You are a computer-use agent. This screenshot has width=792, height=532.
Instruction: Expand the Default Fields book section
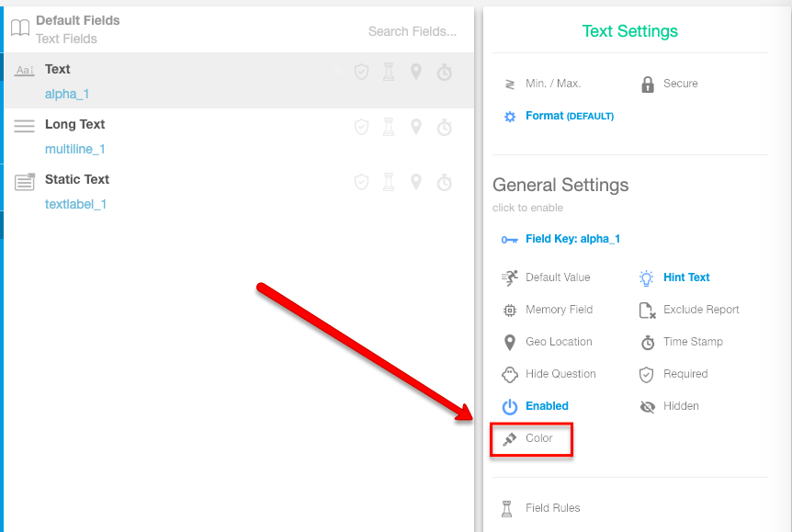[20, 28]
